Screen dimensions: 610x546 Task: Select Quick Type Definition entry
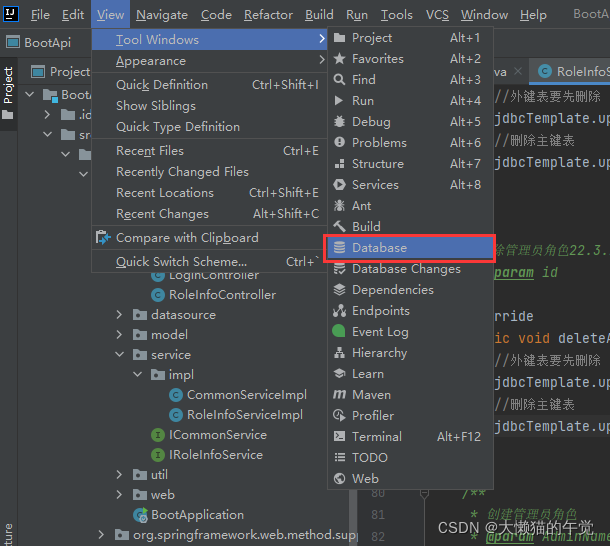pos(209,127)
